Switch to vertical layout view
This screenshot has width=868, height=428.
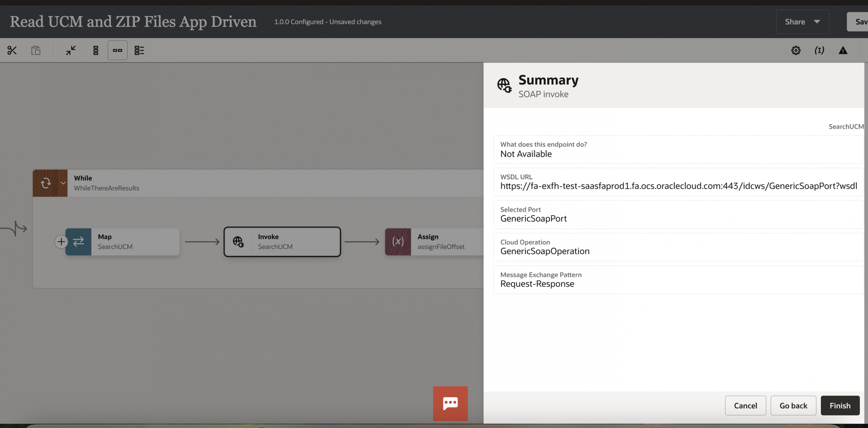coord(96,50)
